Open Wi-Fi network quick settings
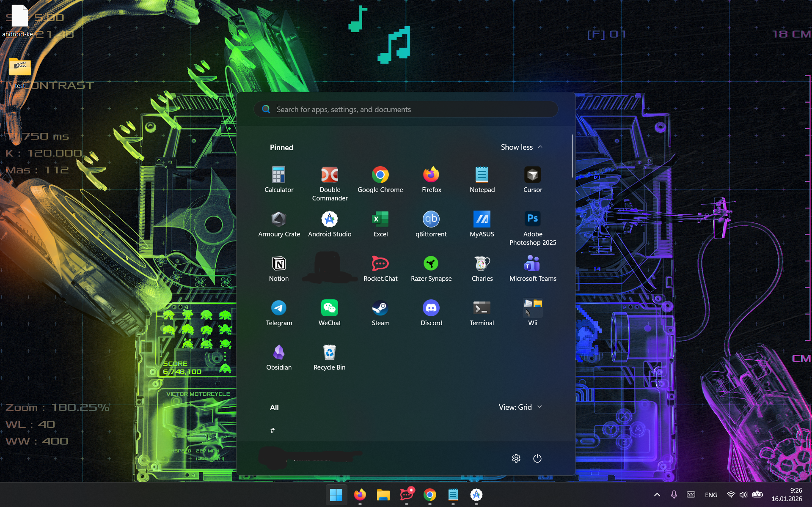This screenshot has width=812, height=507. click(731, 495)
